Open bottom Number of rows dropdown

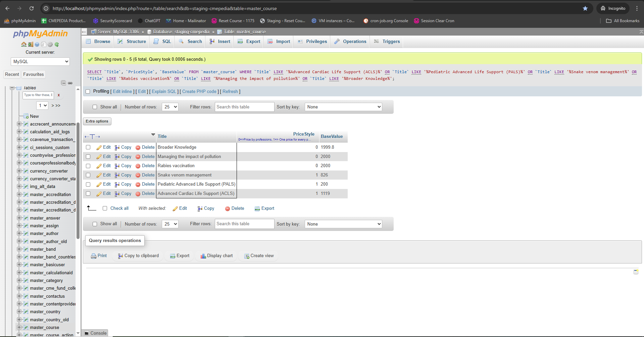click(x=170, y=224)
